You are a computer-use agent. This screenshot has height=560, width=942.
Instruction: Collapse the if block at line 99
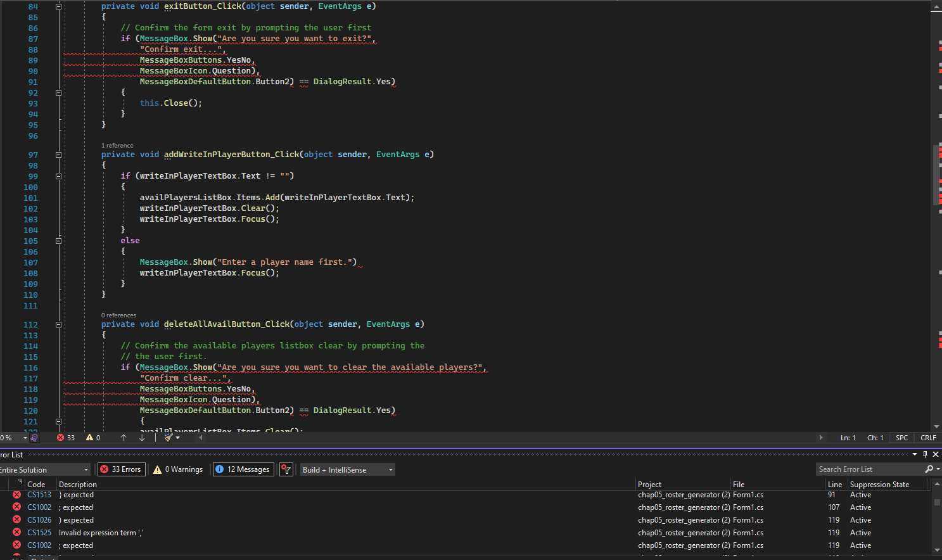click(58, 176)
